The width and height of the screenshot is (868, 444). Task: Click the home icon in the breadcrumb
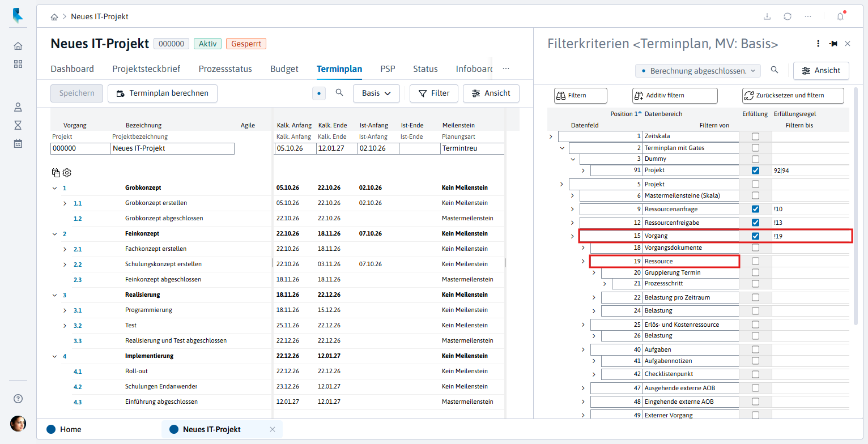[x=54, y=17]
